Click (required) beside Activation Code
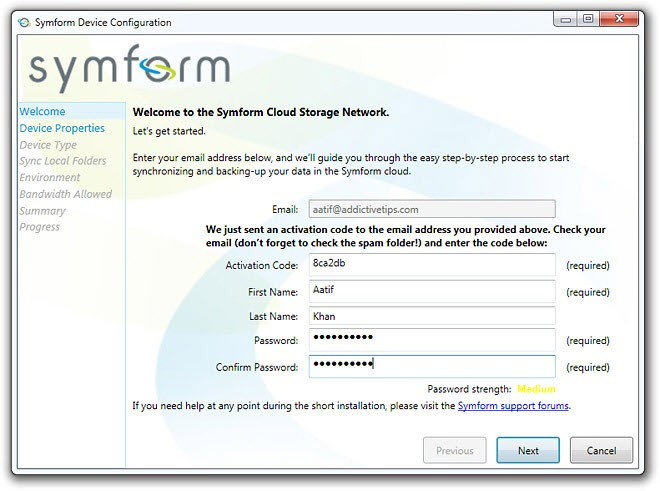Screen dimensions: 660x491 click(588, 265)
